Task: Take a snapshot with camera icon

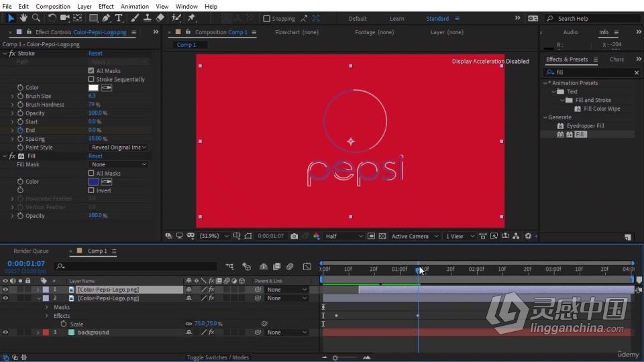Action: [294, 236]
